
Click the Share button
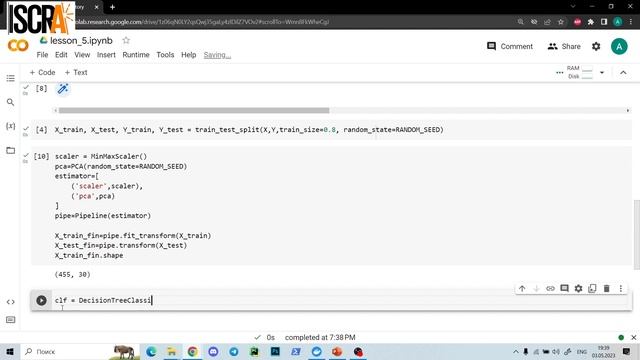564,47
